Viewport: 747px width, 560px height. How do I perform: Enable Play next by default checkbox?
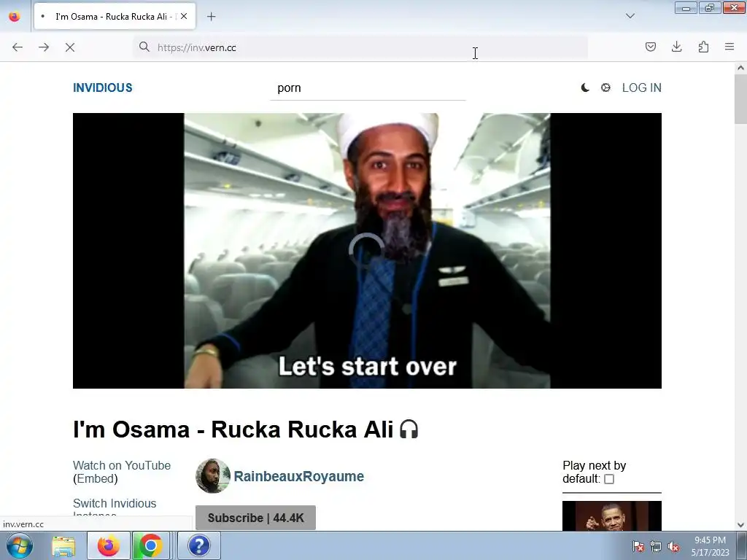tap(609, 479)
